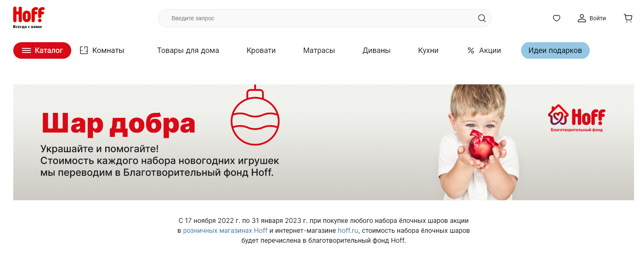The image size is (644, 263).
Task: Open favorites with the heart icon
Action: (557, 18)
